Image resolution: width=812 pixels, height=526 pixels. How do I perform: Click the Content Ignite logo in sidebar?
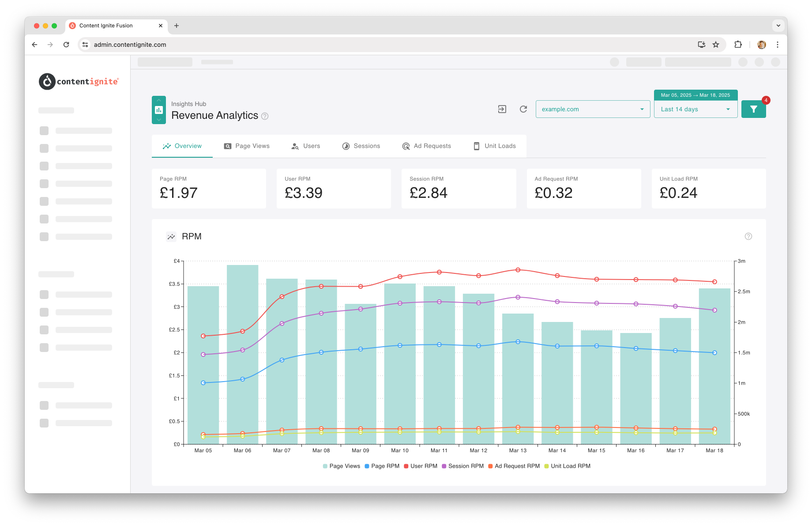pos(79,81)
